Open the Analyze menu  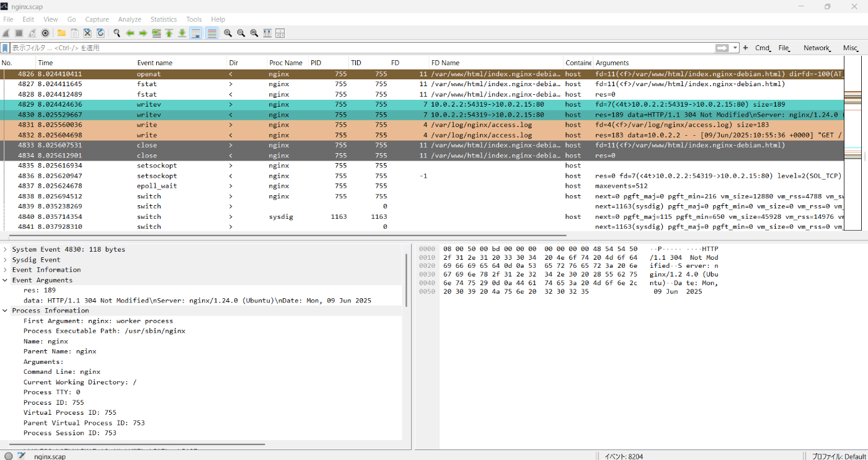(x=130, y=19)
